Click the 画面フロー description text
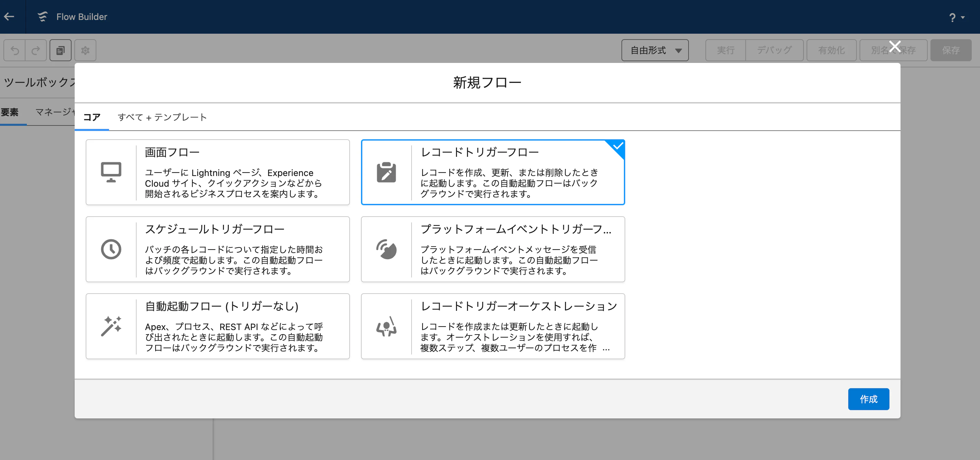The width and height of the screenshot is (980, 460). tap(234, 183)
